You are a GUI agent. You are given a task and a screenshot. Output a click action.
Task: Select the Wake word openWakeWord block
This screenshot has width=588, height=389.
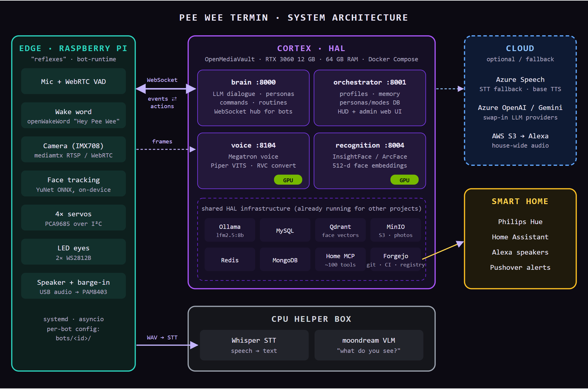[x=73, y=115]
